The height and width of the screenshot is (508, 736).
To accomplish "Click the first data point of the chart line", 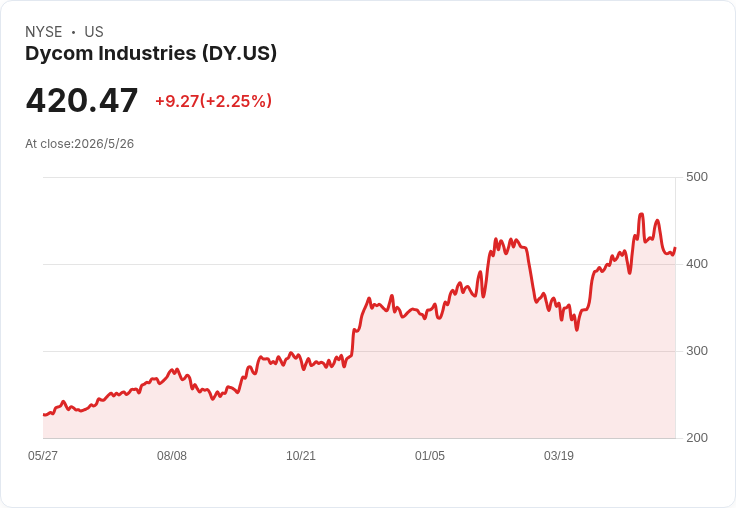I will [x=44, y=415].
